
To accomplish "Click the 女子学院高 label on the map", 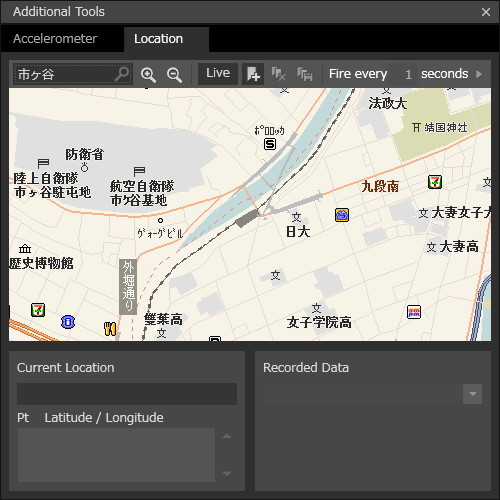I will click(x=319, y=322).
